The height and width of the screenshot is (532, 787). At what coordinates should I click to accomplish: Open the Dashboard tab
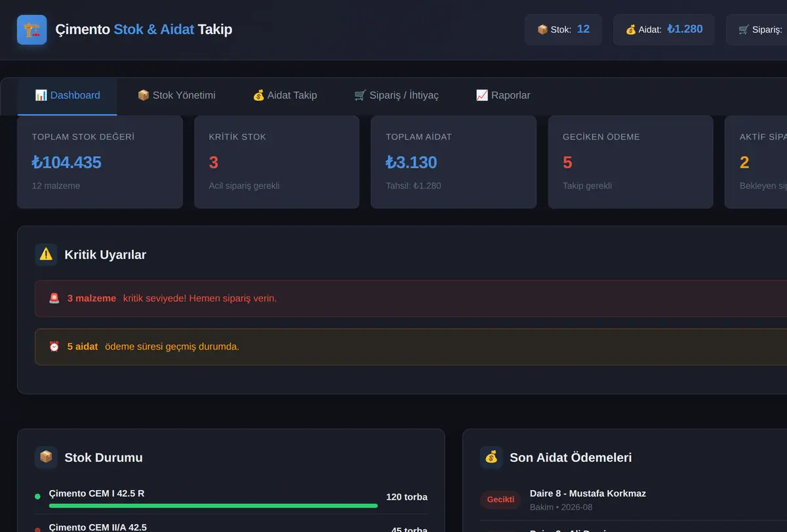[68, 96]
